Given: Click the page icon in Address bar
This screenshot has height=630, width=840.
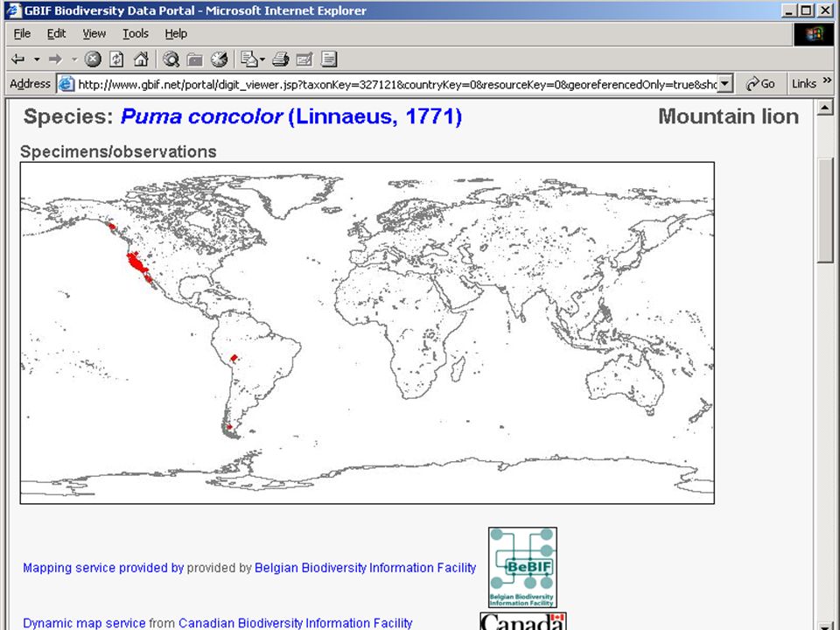Looking at the screenshot, I should point(66,84).
